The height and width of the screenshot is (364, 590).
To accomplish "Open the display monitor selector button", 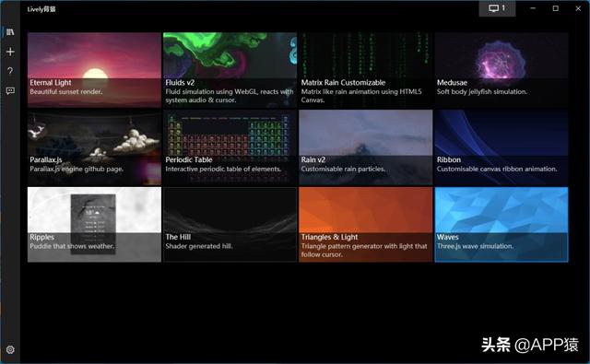I will pyautogui.click(x=497, y=8).
